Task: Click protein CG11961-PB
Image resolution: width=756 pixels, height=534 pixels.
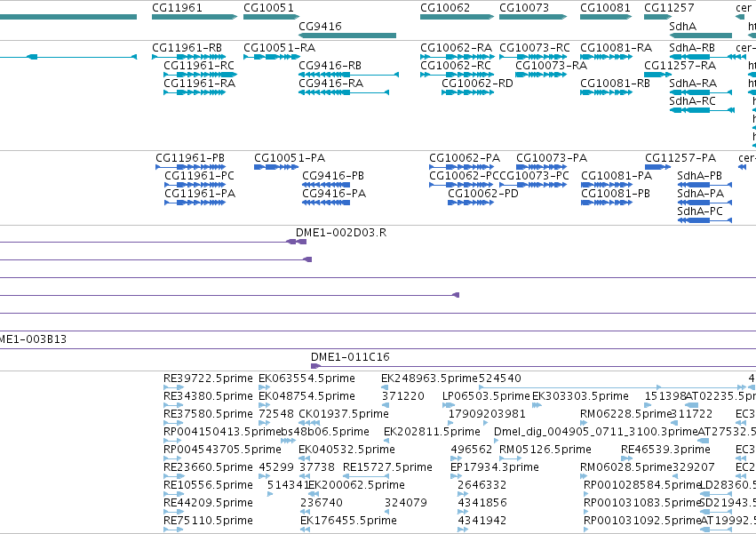Action: click(x=190, y=158)
